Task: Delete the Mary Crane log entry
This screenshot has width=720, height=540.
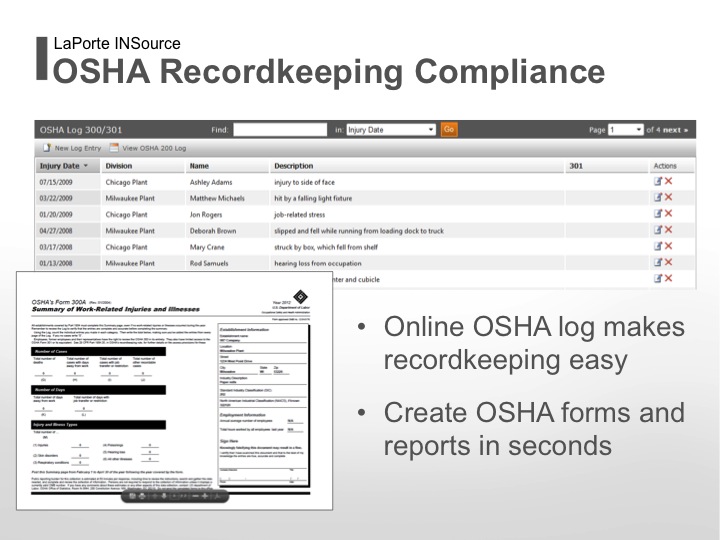Action: [669, 246]
